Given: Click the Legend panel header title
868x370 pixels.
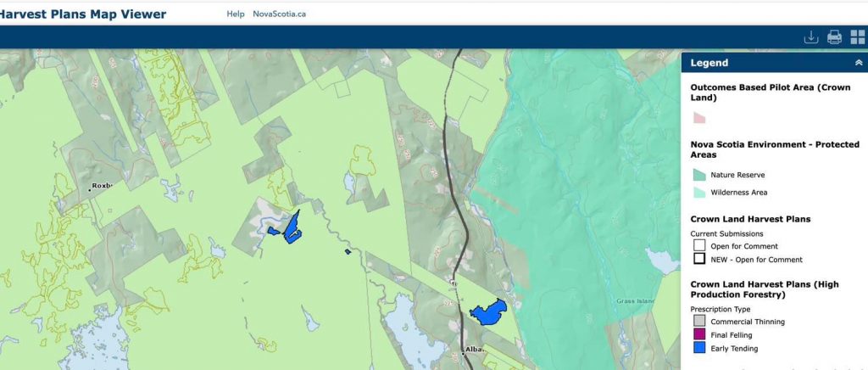Looking at the screenshot, I should click(x=709, y=63).
